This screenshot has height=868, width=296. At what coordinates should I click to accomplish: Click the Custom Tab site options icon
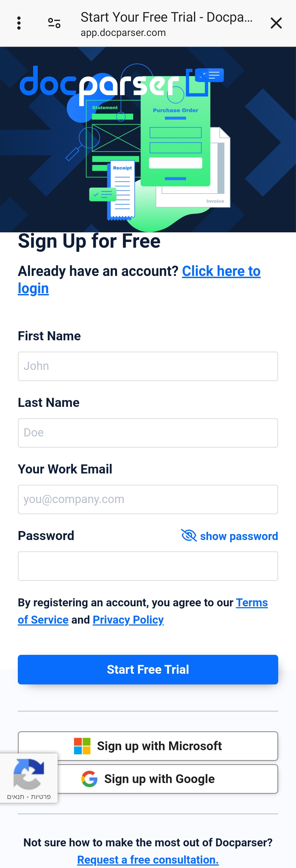click(x=54, y=23)
